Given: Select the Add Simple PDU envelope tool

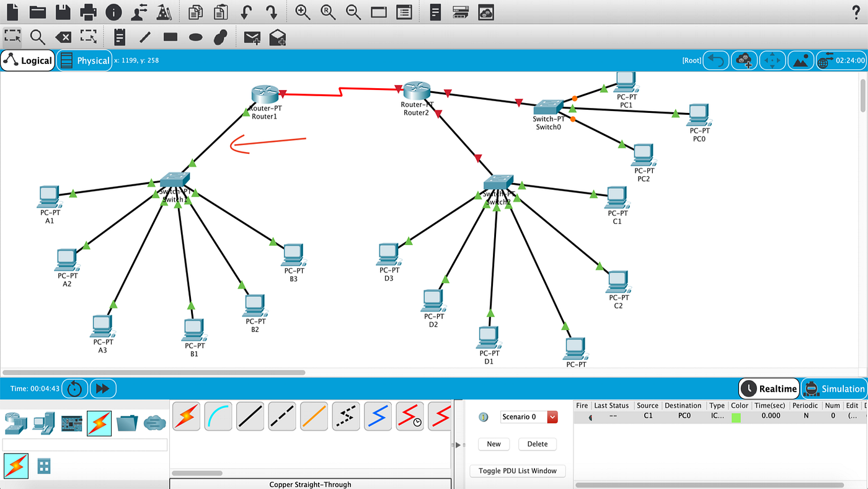Looking at the screenshot, I should (x=253, y=37).
